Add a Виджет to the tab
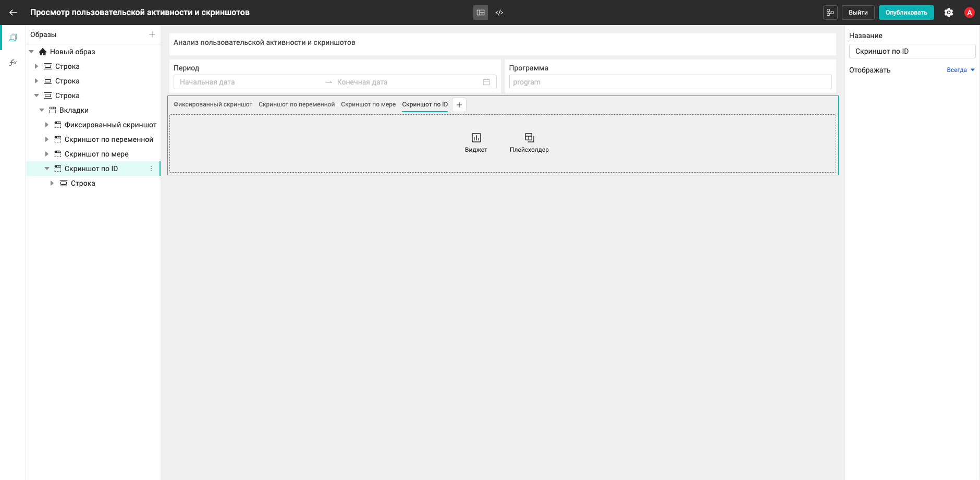Viewport: 980px width, 480px height. coord(476,142)
